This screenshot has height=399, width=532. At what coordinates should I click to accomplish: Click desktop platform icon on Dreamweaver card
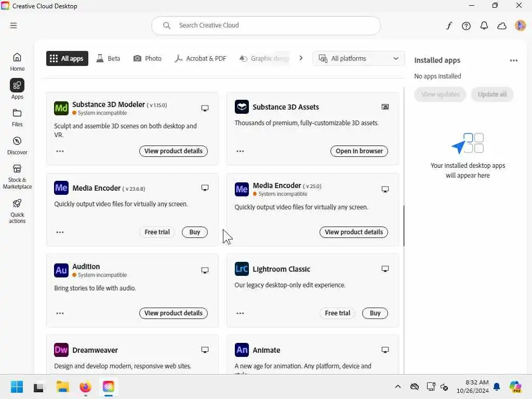pyautogui.click(x=205, y=350)
